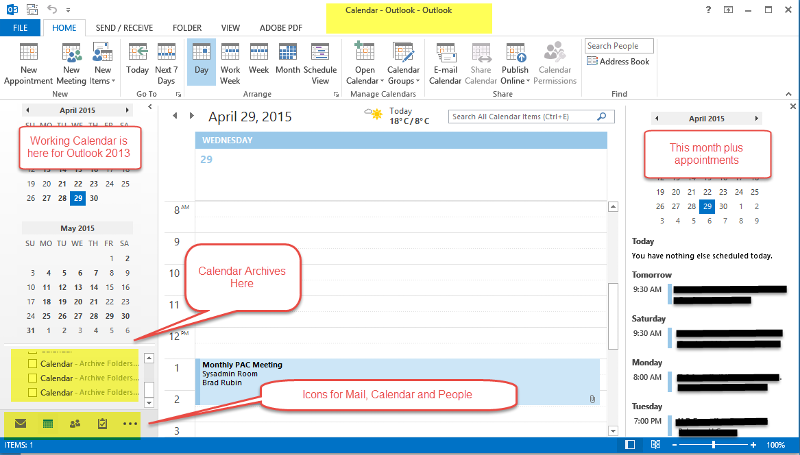Go to next month in left navigator

click(127, 110)
